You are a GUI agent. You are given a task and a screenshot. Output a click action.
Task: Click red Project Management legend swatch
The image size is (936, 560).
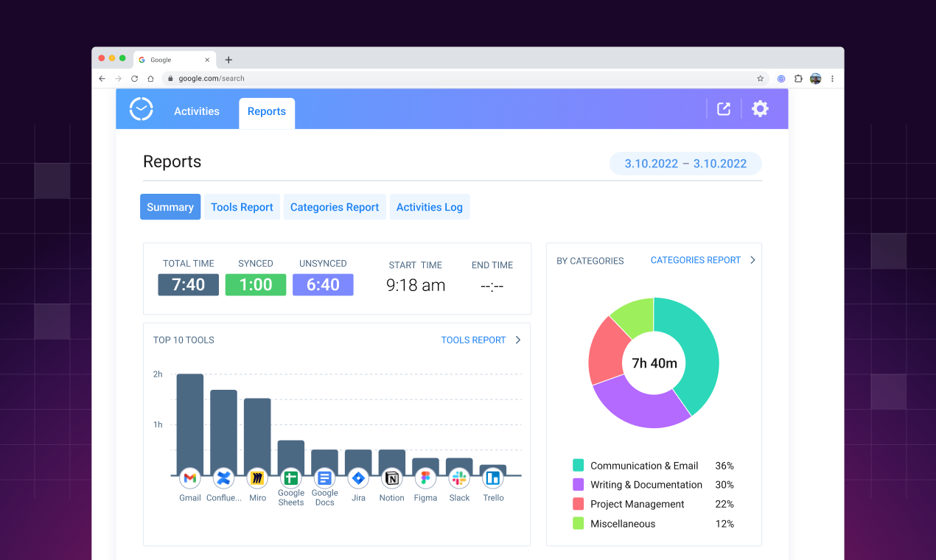tap(579, 504)
